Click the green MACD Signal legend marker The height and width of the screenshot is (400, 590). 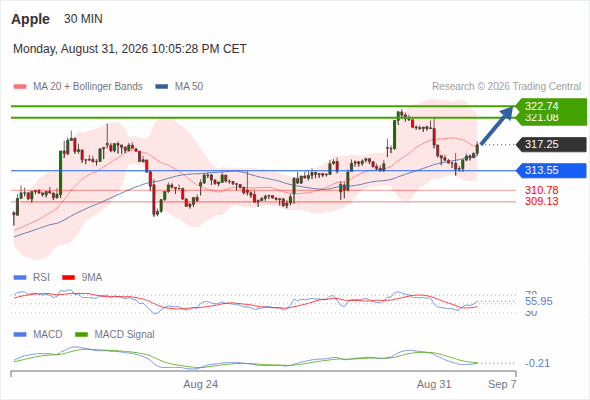coord(81,335)
